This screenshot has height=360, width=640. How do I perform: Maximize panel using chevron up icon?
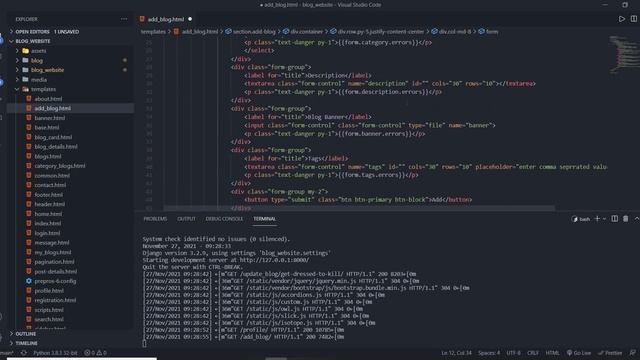(x=636, y=219)
